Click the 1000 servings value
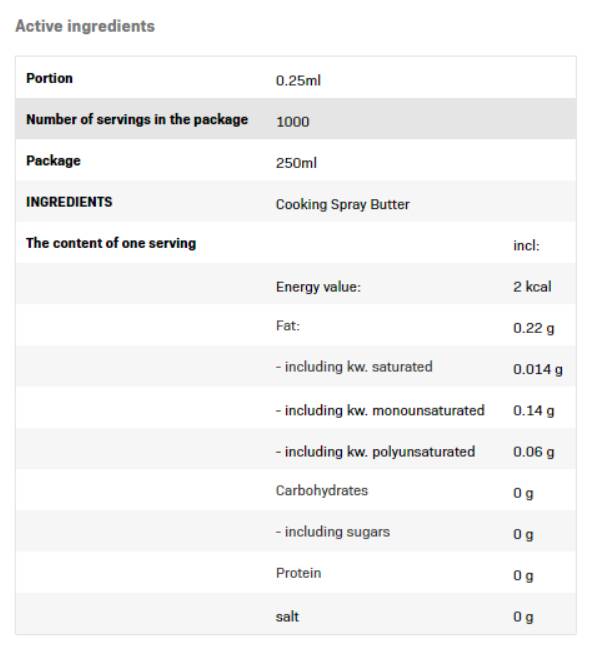The height and width of the screenshot is (651, 593). click(x=292, y=122)
